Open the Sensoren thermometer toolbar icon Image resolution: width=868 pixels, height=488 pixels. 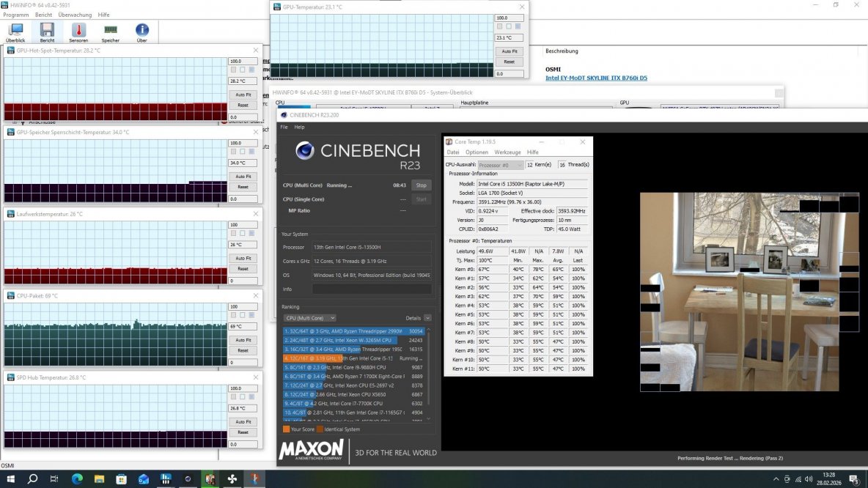point(78,33)
